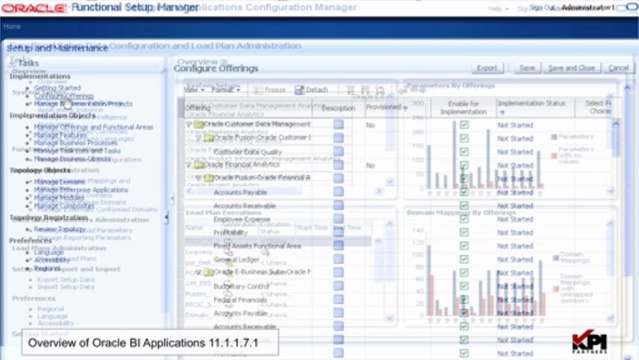Viewport: 639px width, 360px height.
Task: Collapse the Tasks panel header arrow
Action: 13,63
